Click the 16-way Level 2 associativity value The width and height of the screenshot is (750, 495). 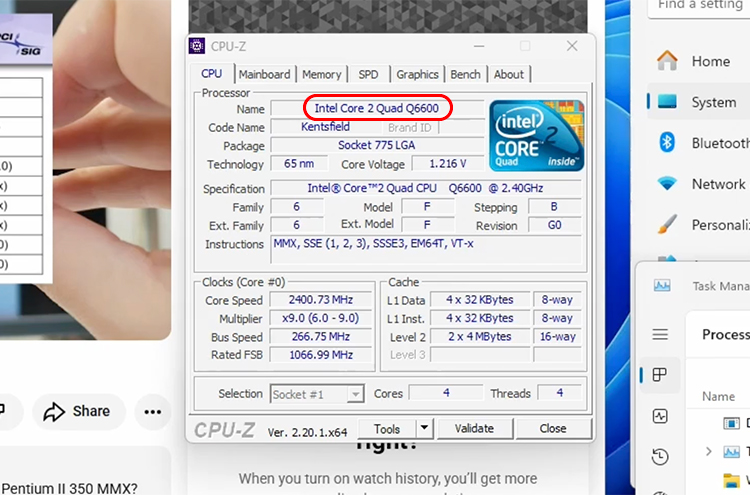(x=557, y=337)
